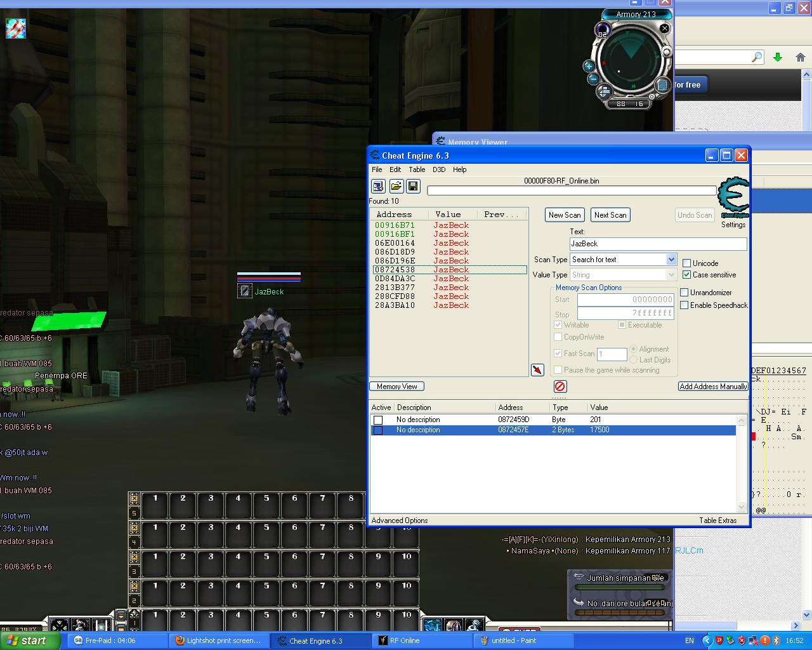Click the scan progress bar
This screenshot has height=650, width=812.
572,190
